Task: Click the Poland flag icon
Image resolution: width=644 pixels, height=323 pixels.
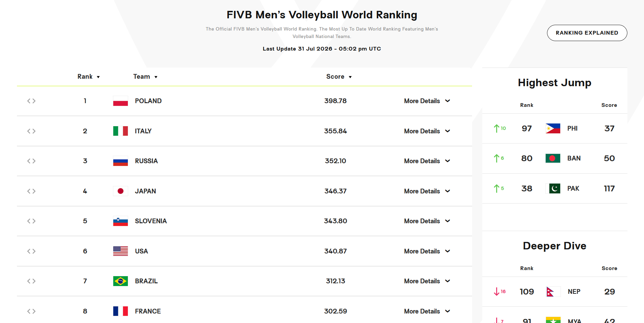Action: pos(120,101)
